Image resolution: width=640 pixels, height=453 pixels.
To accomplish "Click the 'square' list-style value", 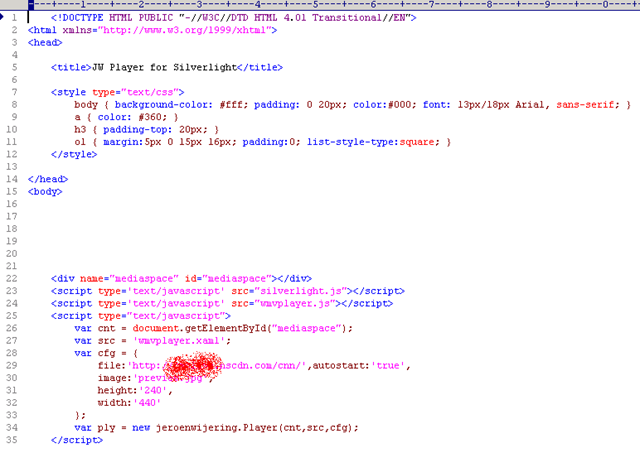I will point(417,142).
